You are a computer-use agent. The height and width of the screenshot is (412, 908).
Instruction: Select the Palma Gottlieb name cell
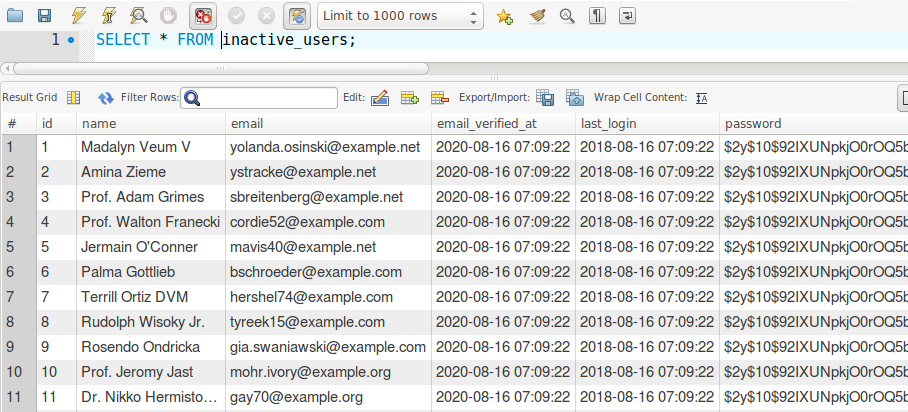151,272
